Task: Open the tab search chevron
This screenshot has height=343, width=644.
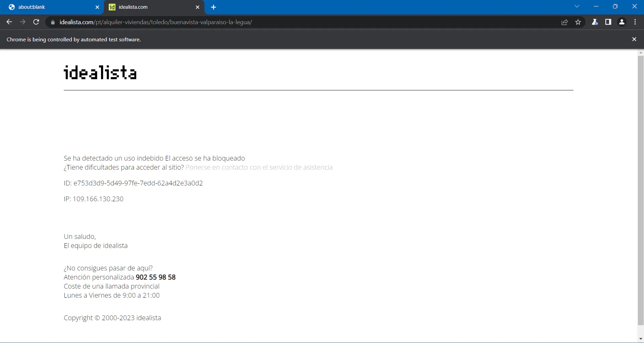Action: tap(577, 6)
